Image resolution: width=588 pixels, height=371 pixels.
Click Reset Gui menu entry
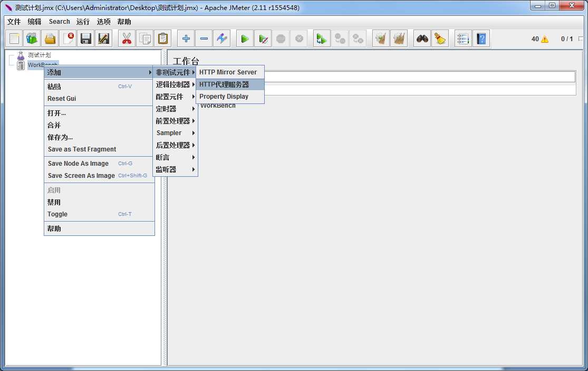[x=99, y=98]
